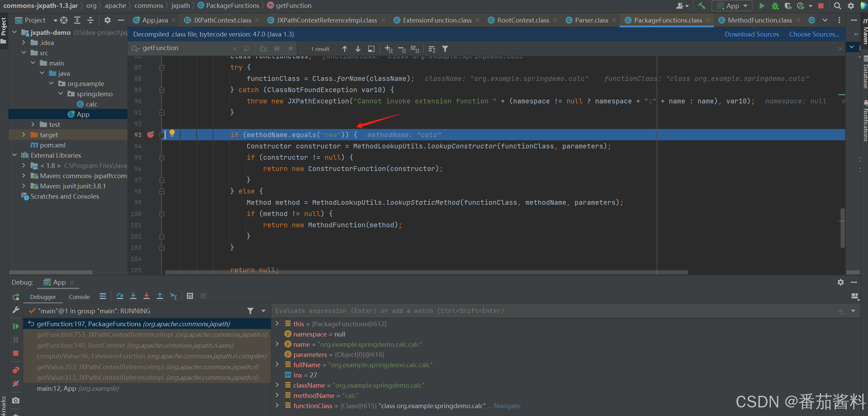Toggle multi-line search selection icon
Viewport: 868px width, 416px height.
click(x=371, y=49)
